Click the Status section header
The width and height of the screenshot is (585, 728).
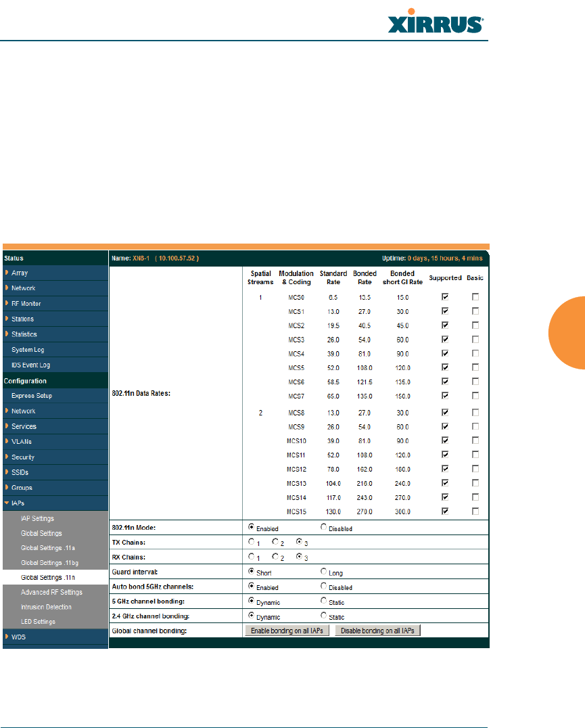click(x=14, y=258)
